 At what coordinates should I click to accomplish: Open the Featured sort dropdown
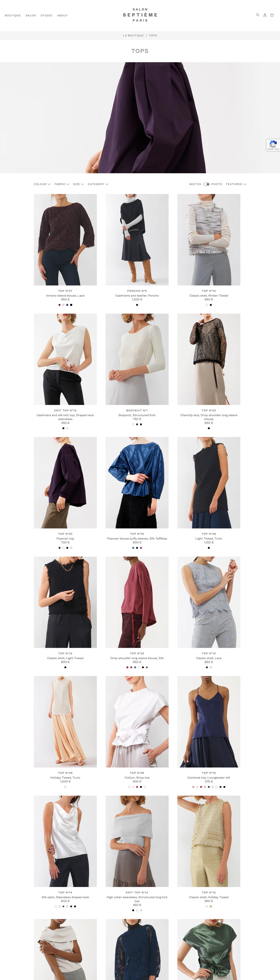[236, 184]
